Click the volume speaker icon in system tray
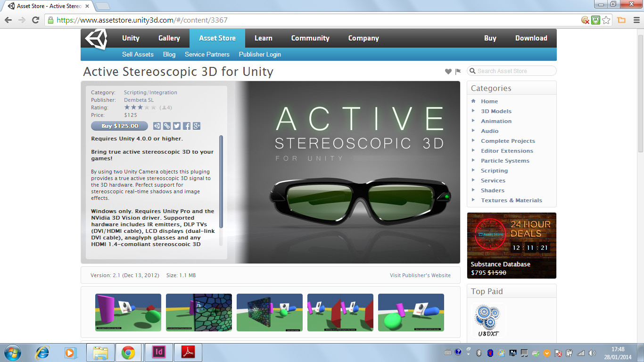 tap(592, 353)
